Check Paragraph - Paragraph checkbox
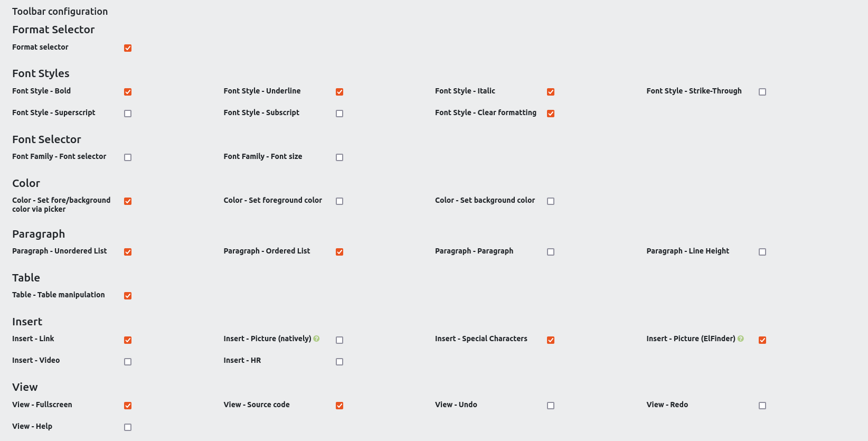 (x=551, y=252)
